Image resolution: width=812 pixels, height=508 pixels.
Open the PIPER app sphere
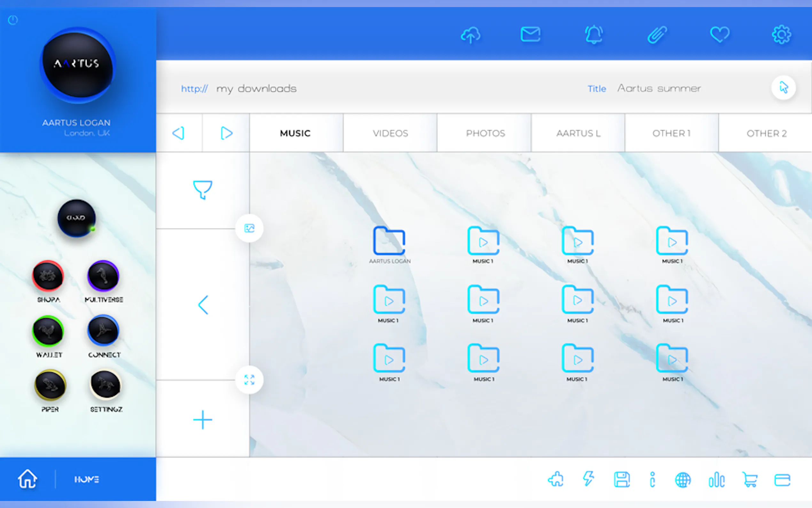click(x=50, y=385)
